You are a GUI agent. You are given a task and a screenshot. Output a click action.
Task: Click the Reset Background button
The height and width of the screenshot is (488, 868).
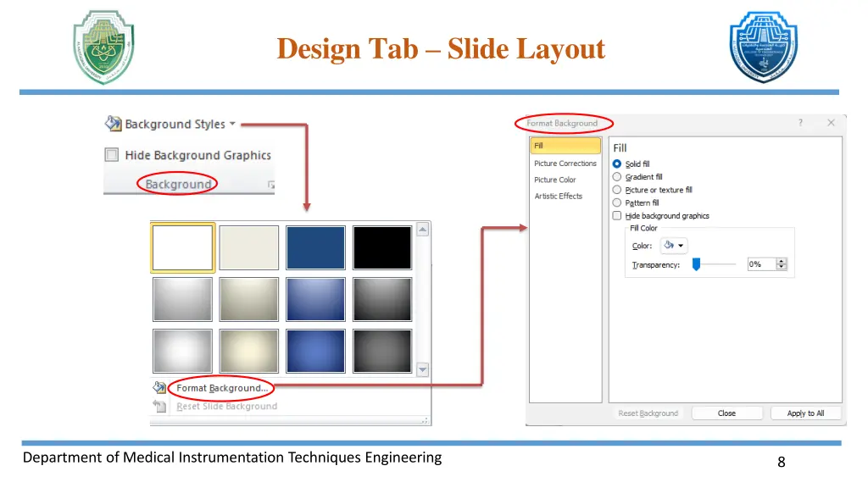coord(648,413)
